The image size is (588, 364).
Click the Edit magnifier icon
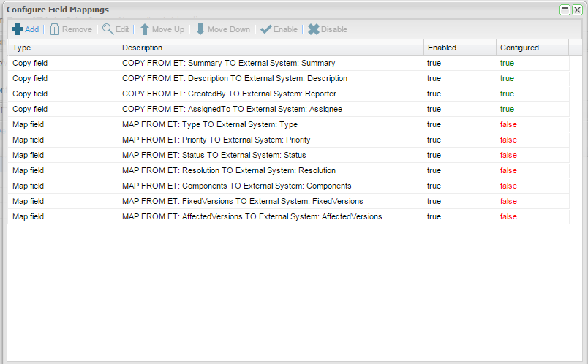(x=108, y=29)
